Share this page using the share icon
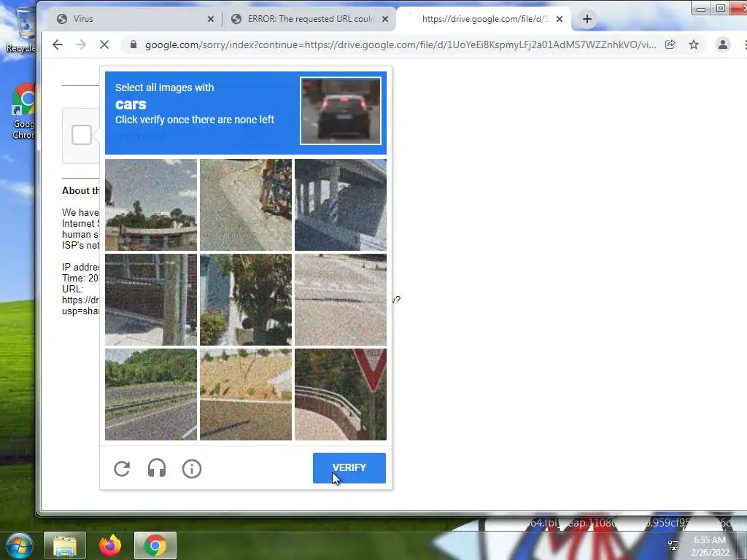 (x=670, y=44)
